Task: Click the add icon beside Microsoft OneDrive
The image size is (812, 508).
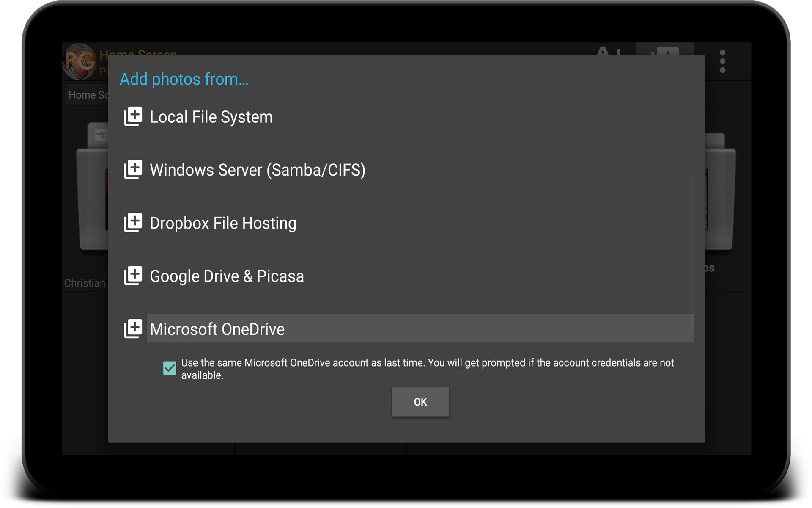Action: point(133,329)
